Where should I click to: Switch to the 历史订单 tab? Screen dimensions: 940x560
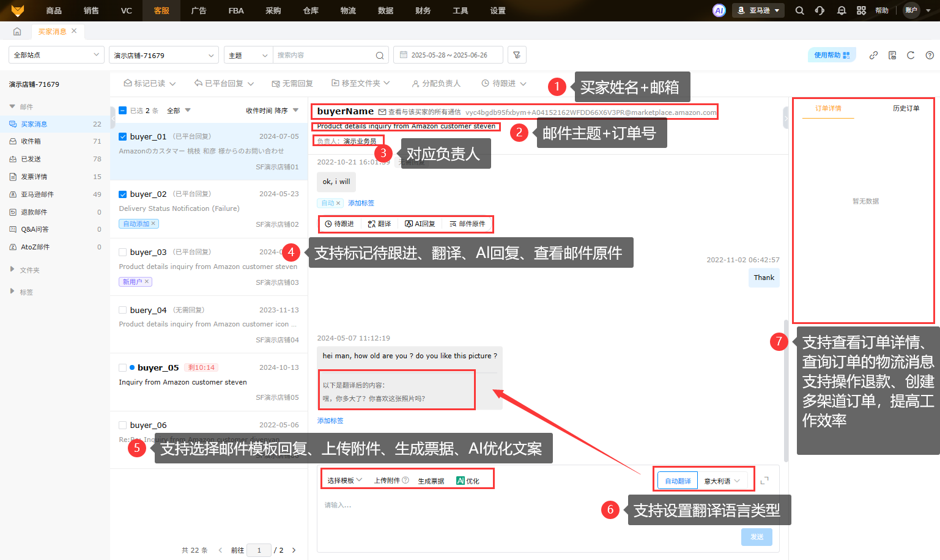(906, 108)
